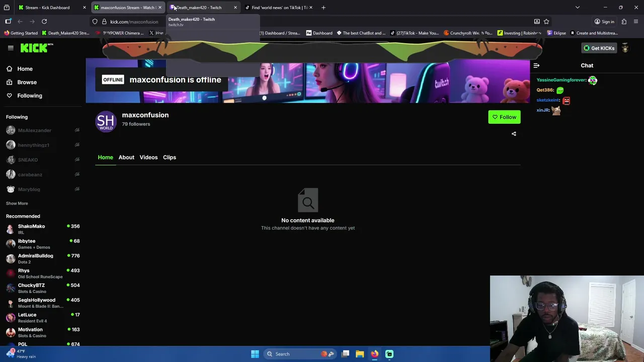Click the Get KICKs button
The width and height of the screenshot is (644, 362).
[599, 48]
